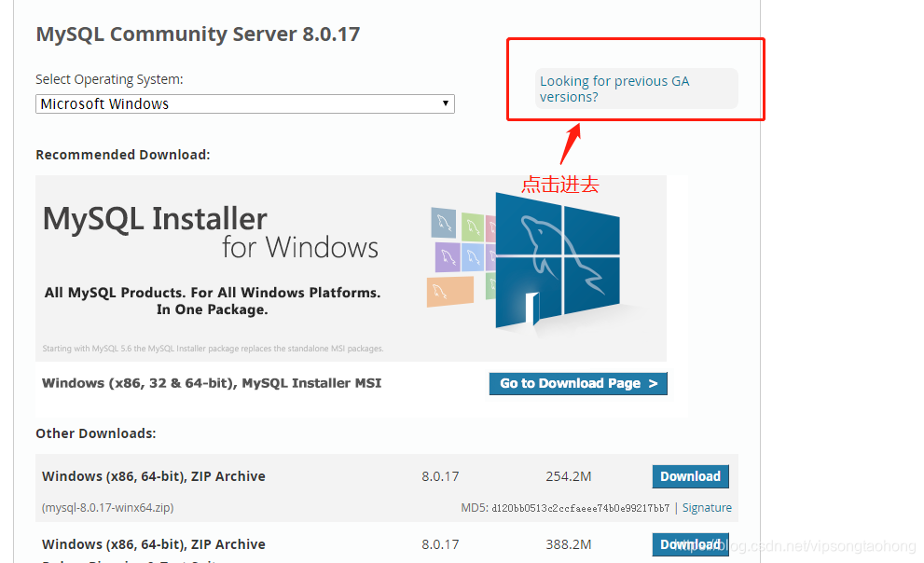
Task: Open 'Looking for previous GA versions?' link
Action: (x=614, y=89)
